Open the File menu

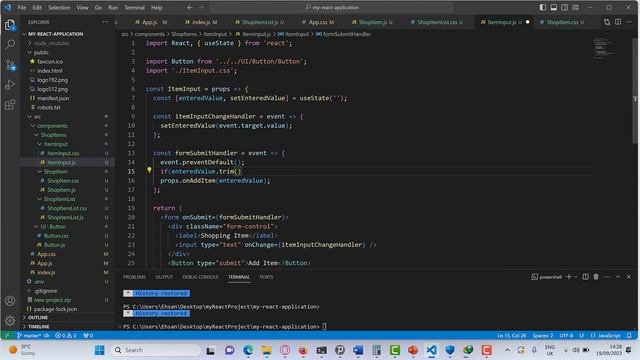pos(22,7)
